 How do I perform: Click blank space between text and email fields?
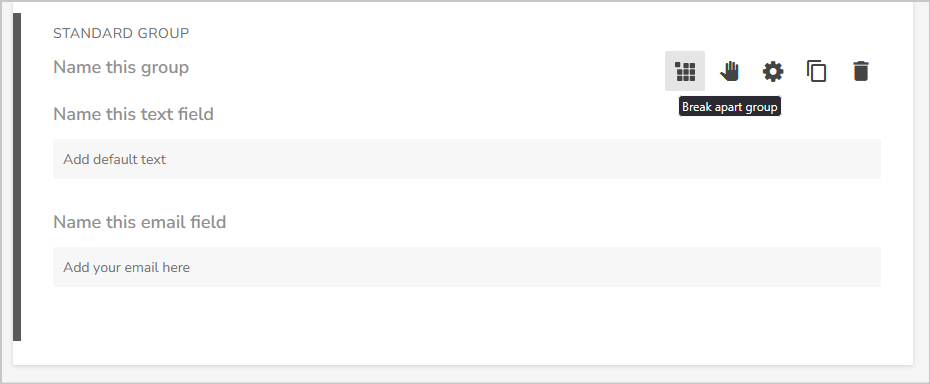(x=467, y=195)
